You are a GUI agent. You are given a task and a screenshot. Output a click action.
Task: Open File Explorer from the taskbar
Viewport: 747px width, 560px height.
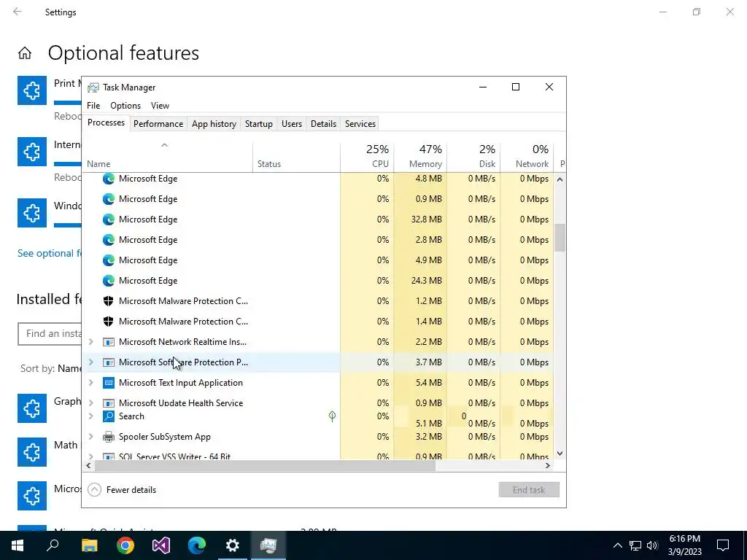pos(89,545)
